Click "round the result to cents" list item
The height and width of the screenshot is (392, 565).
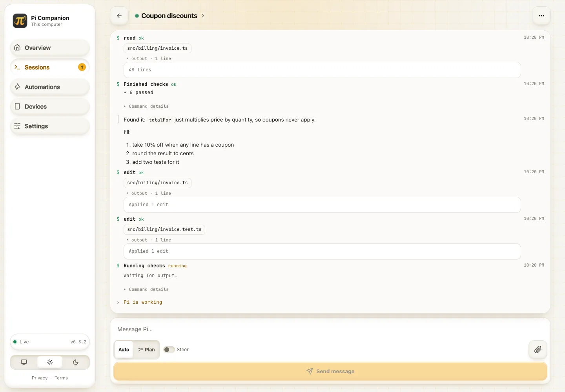[x=163, y=153]
